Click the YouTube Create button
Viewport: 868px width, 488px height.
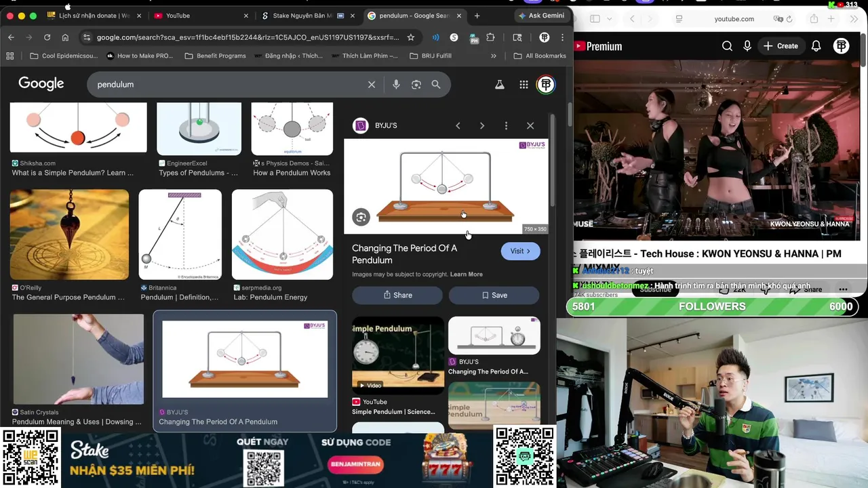[x=781, y=46]
